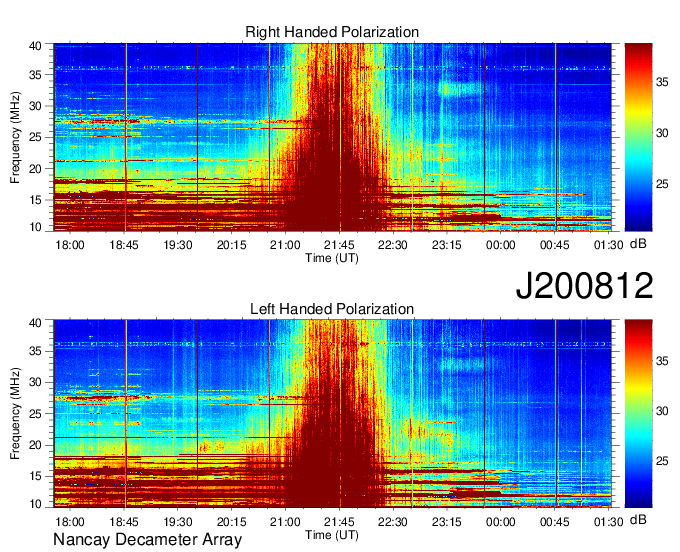Click the 01:30 tick under Left Handed plot

[x=608, y=522]
